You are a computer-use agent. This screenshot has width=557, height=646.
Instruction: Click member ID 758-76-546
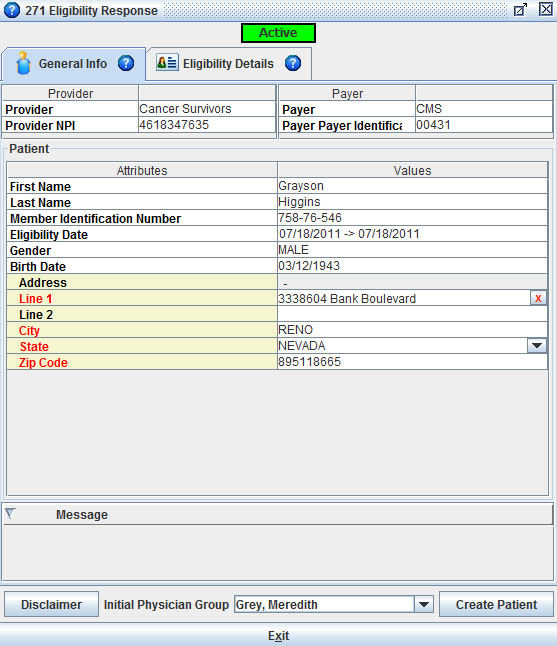point(412,218)
